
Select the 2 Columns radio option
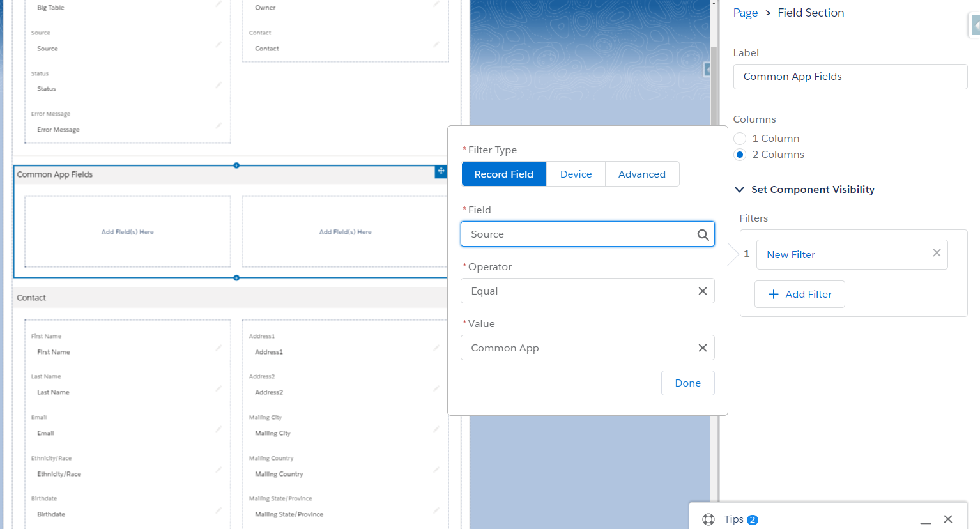pyautogui.click(x=740, y=155)
